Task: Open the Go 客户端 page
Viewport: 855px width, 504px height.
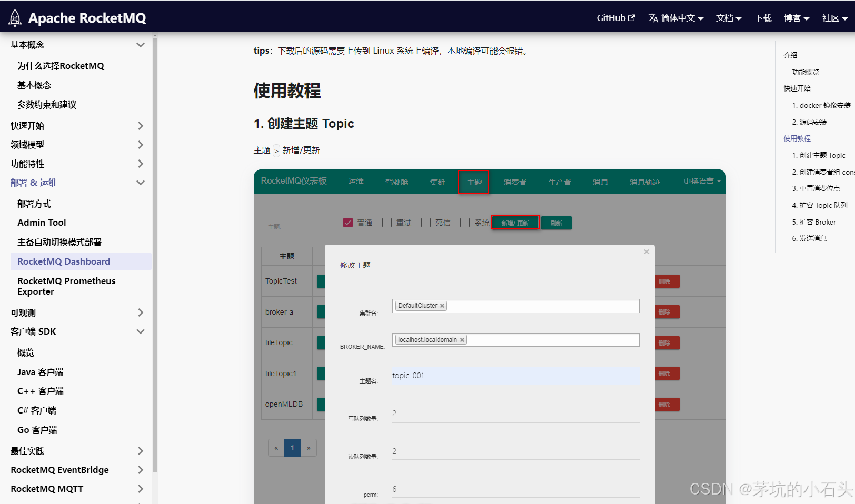Action: click(x=37, y=430)
